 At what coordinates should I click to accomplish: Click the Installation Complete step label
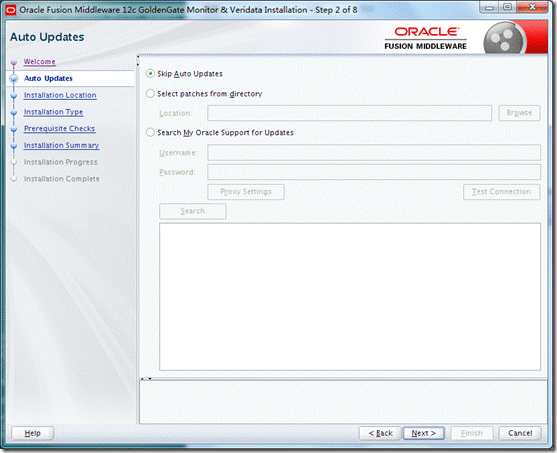(61, 179)
